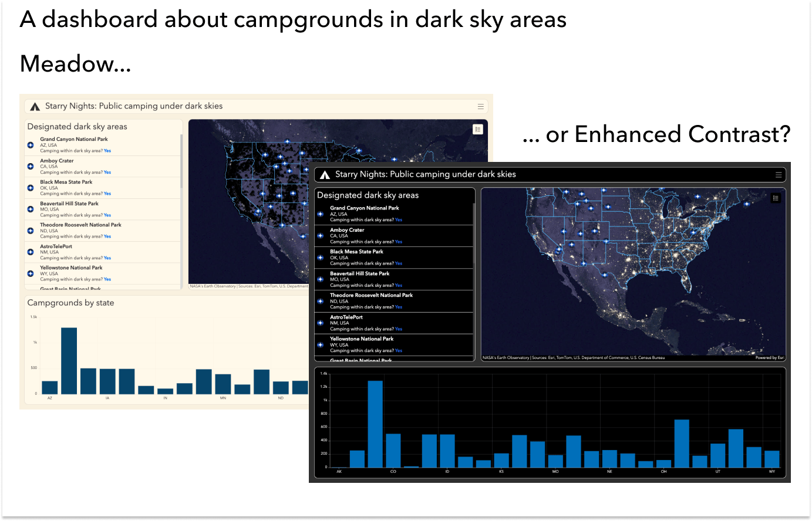Click the Grand Canyon star icon in the Meadow list

point(31,145)
